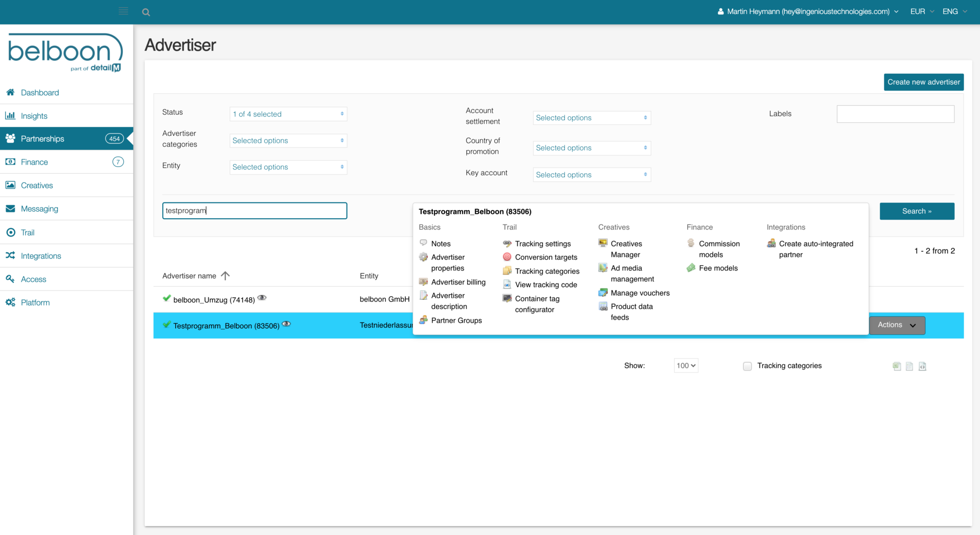Click the Notes speech bubble icon
This screenshot has width=980, height=535.
click(423, 243)
